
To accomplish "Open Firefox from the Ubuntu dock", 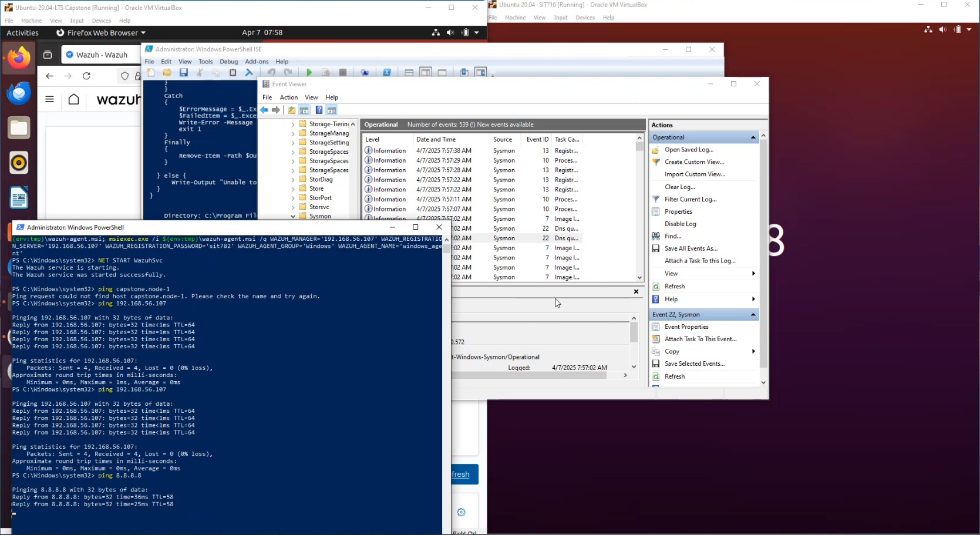I will click(19, 58).
